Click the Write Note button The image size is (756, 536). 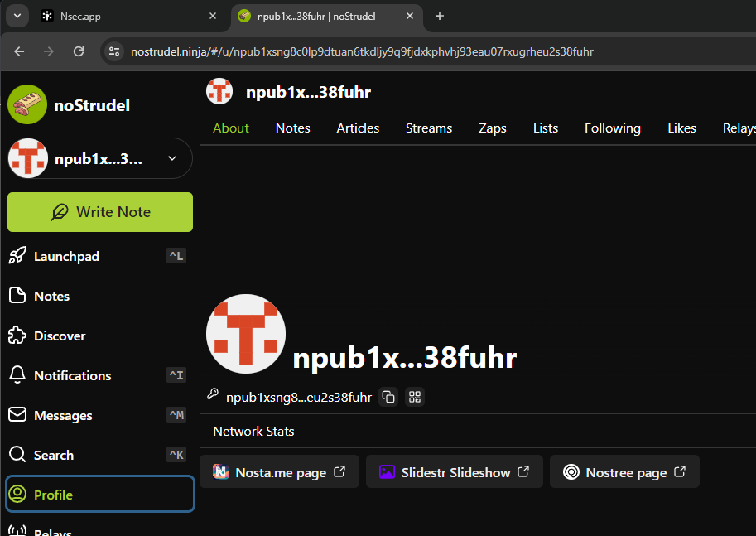100,212
